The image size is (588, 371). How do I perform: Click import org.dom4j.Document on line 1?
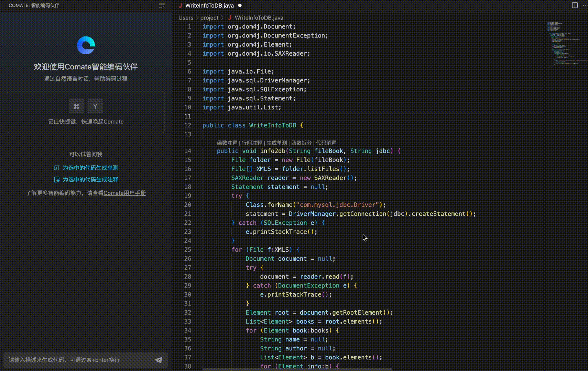[249, 27]
